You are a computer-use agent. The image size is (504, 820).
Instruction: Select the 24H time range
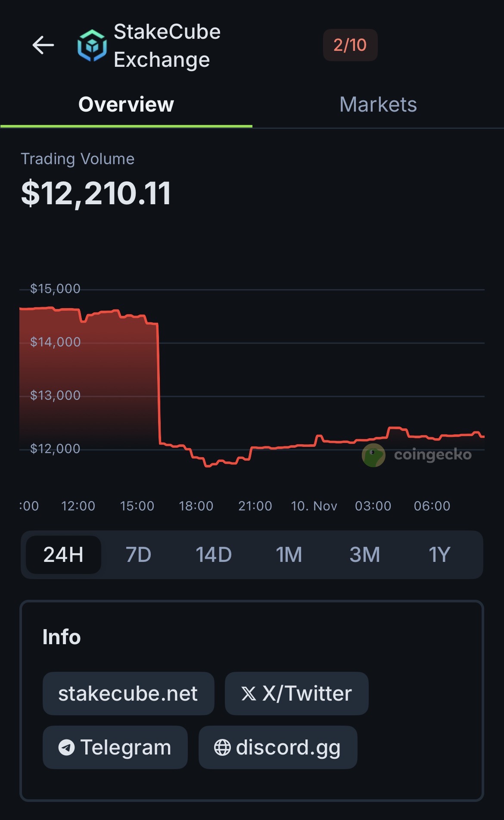(63, 555)
